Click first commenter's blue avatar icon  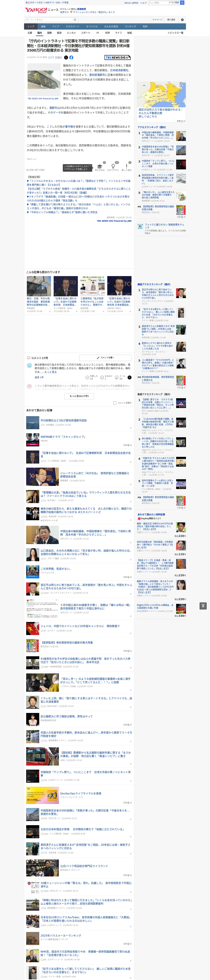(x=29, y=365)
